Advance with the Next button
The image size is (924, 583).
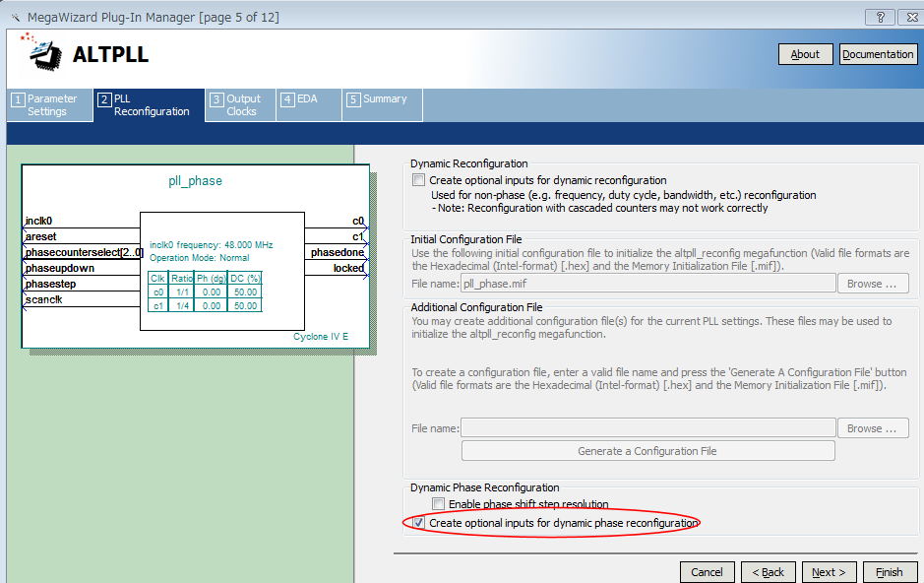click(829, 572)
